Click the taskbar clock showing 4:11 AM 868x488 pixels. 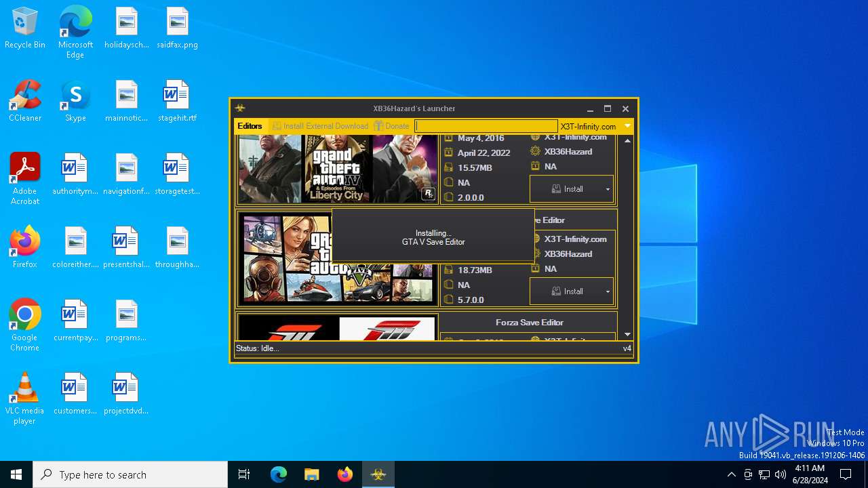[x=810, y=474]
